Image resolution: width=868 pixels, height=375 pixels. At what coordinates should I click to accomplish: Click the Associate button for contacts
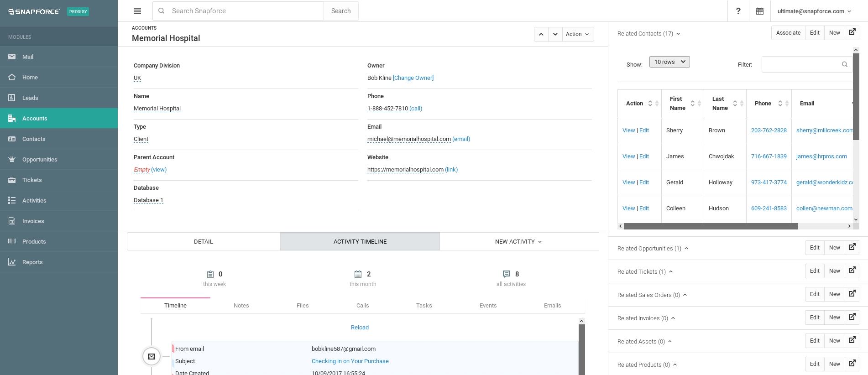[788, 33]
